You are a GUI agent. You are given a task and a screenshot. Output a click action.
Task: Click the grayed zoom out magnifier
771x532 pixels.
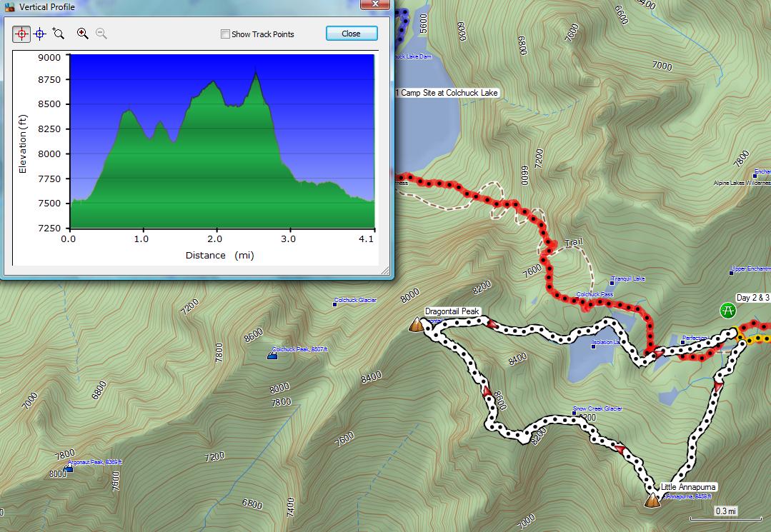tap(101, 34)
